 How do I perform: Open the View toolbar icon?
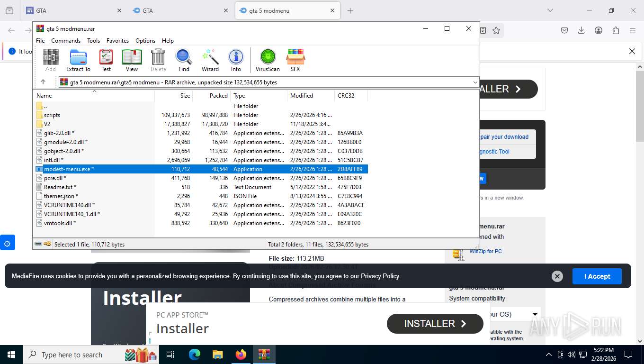[x=132, y=60]
